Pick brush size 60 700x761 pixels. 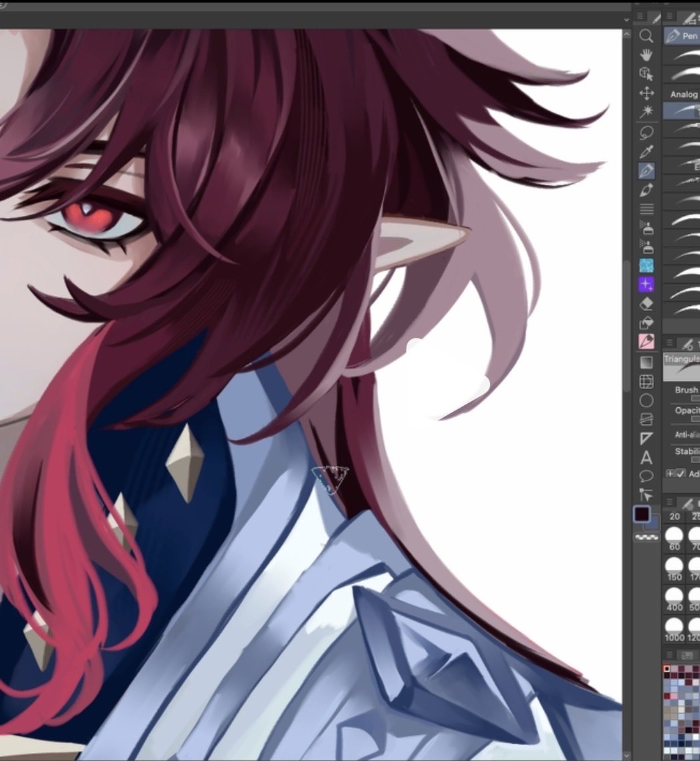coord(674,538)
